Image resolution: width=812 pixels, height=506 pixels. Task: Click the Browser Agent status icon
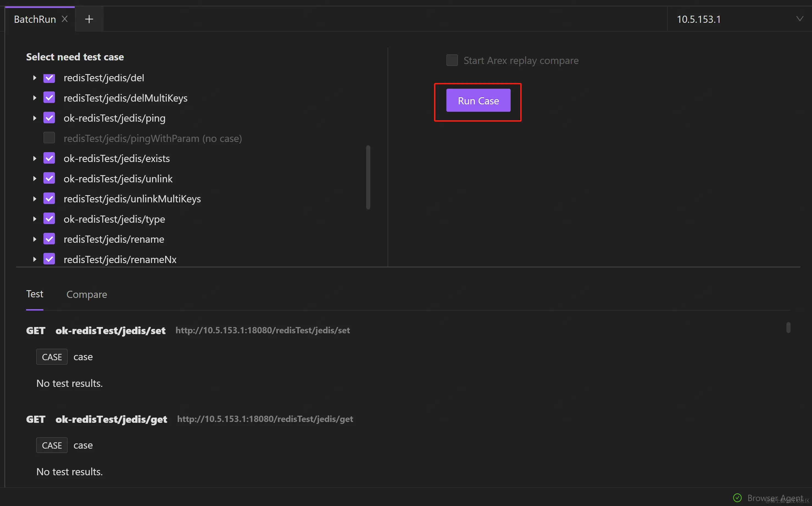737,498
